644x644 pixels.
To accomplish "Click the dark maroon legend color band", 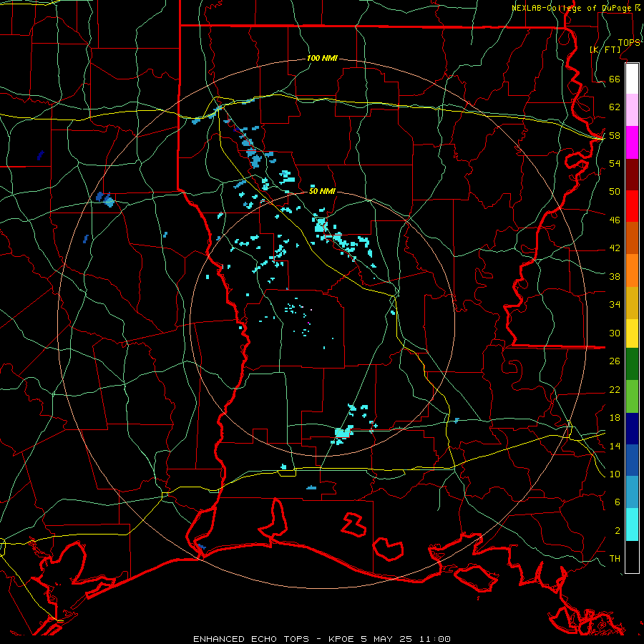I will tap(632, 174).
